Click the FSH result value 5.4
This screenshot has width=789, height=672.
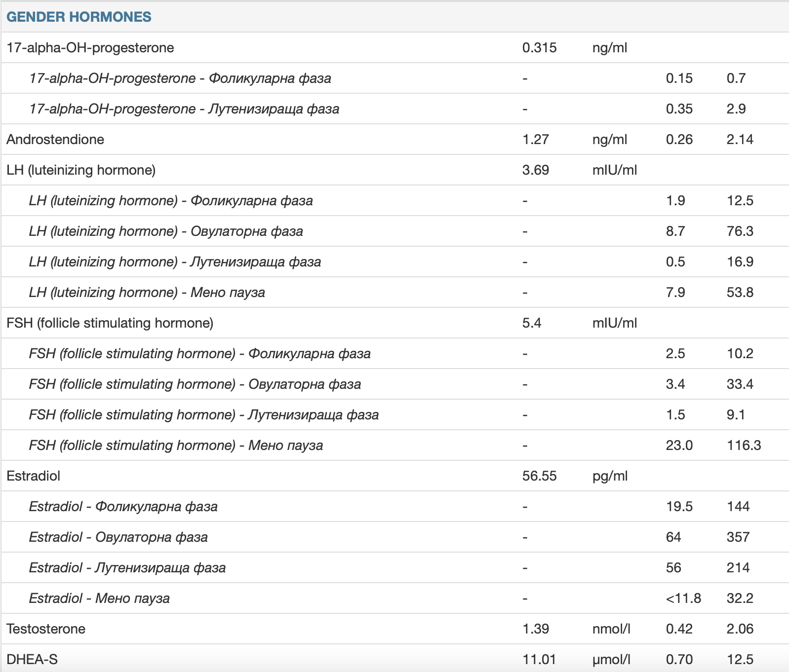(x=532, y=323)
